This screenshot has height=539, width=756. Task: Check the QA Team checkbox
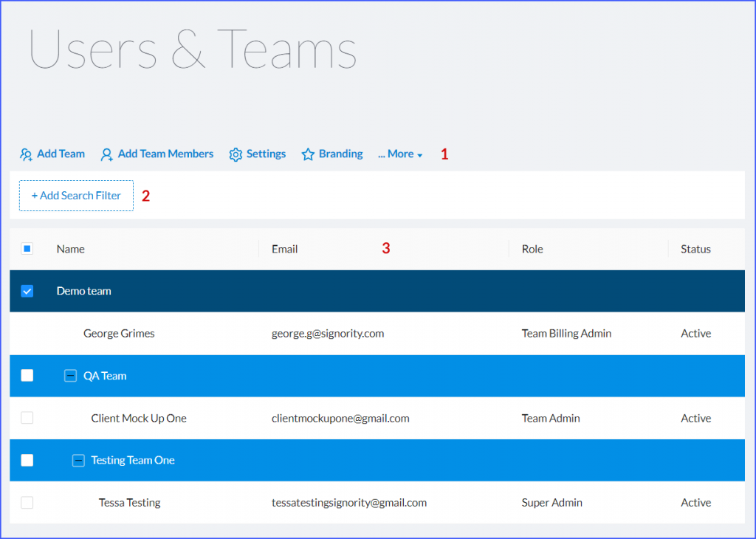coord(27,376)
